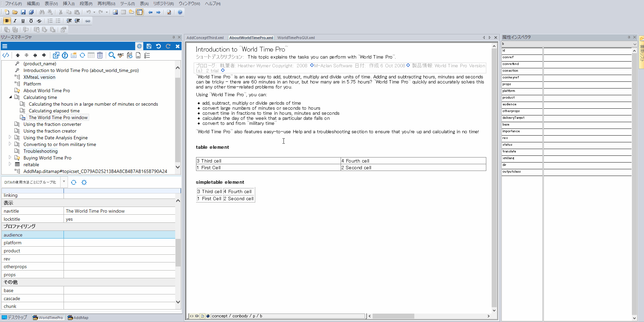Switch to the AddConceptThird.xml tab
Screen dimensions: 644x322
click(x=205, y=38)
